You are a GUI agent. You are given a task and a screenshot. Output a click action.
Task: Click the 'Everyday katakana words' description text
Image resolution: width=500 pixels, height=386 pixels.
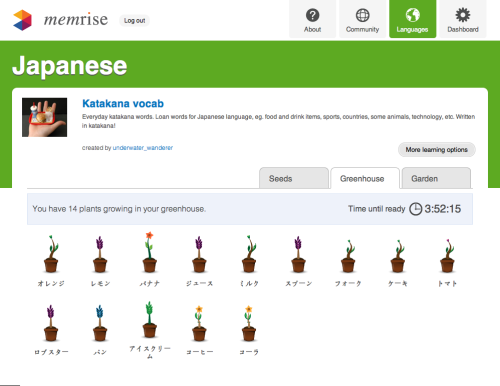(278, 121)
